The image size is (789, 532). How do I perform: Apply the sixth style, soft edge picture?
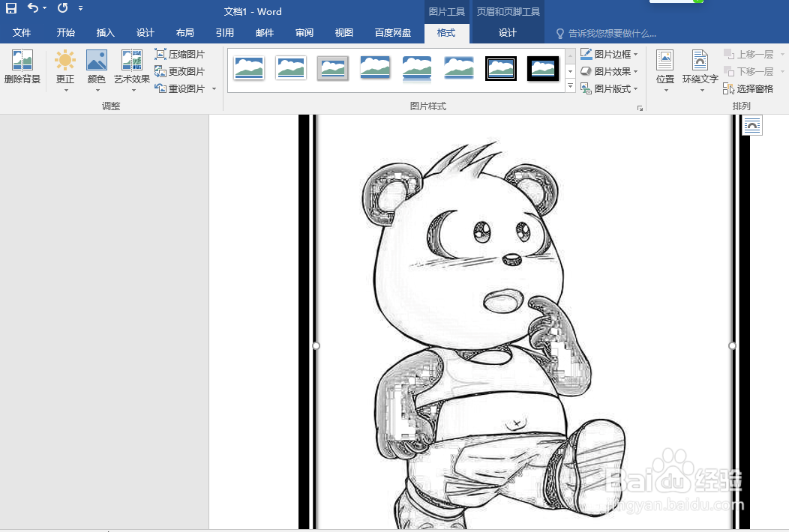click(x=458, y=68)
